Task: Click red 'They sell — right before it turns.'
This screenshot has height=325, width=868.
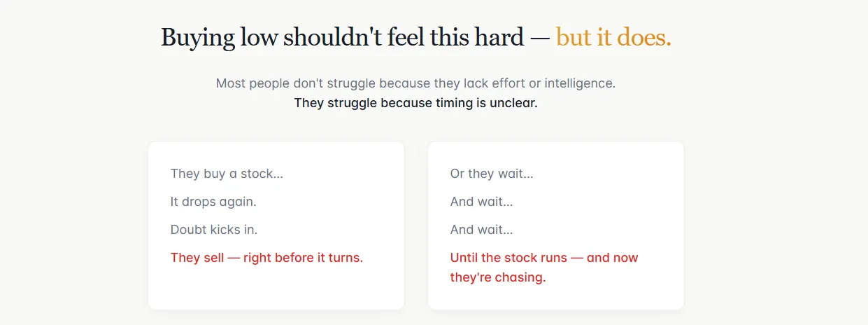Action: [266, 258]
